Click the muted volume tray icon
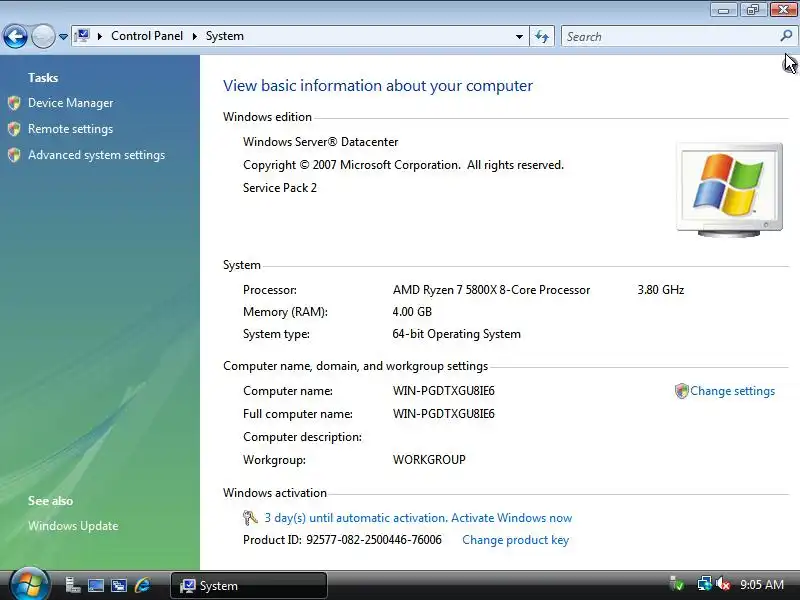The width and height of the screenshot is (800, 600). pyautogui.click(x=722, y=584)
